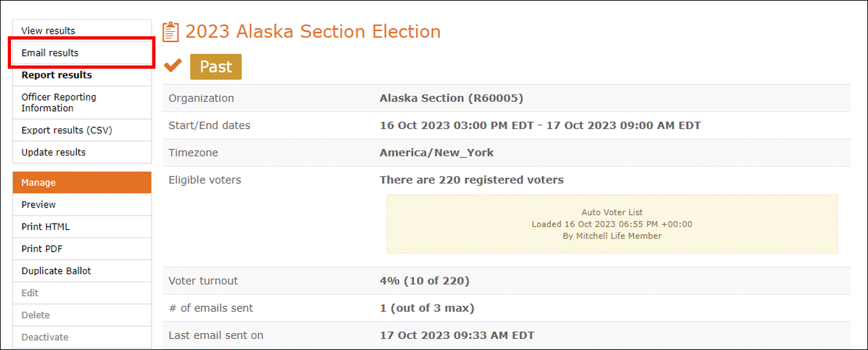
Task: Open Report results page
Action: click(82, 75)
